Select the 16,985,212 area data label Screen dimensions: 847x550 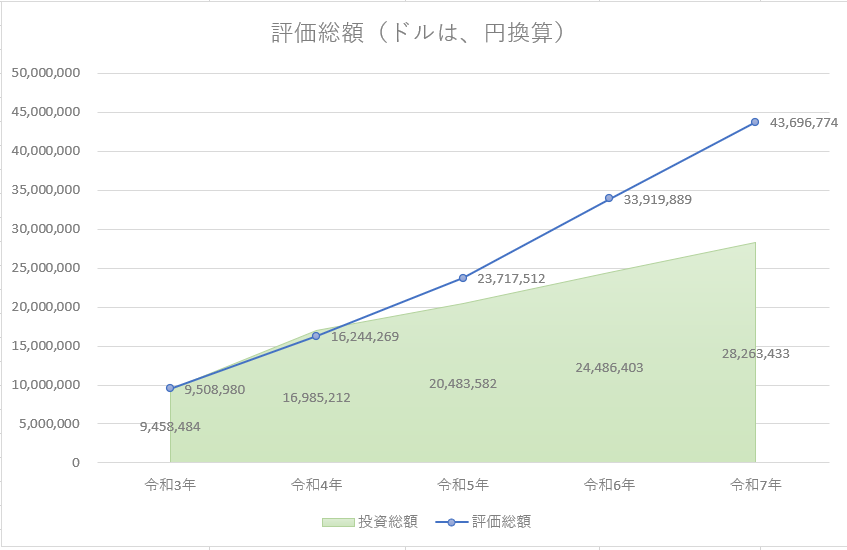pyautogui.click(x=316, y=398)
